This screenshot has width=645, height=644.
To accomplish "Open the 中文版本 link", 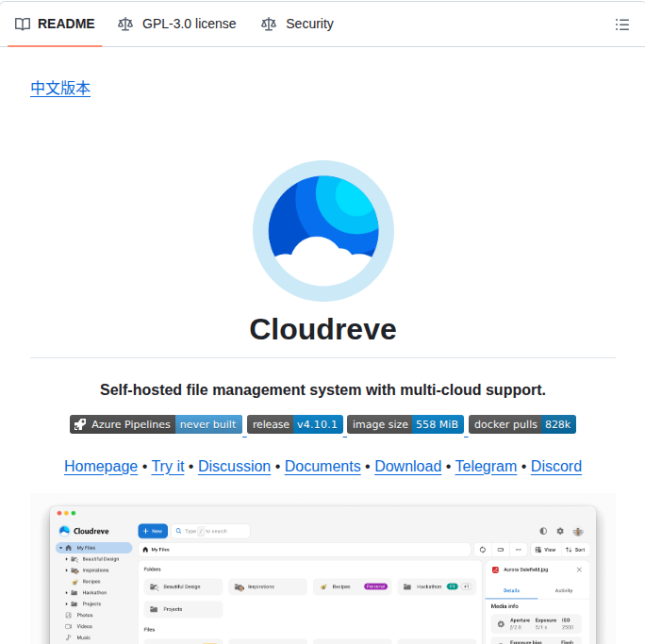I will [60, 88].
